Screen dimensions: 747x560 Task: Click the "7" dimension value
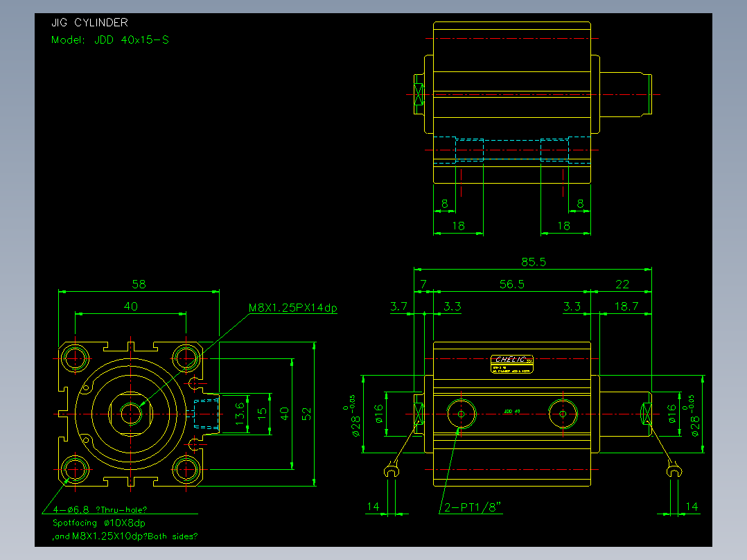[423, 285]
